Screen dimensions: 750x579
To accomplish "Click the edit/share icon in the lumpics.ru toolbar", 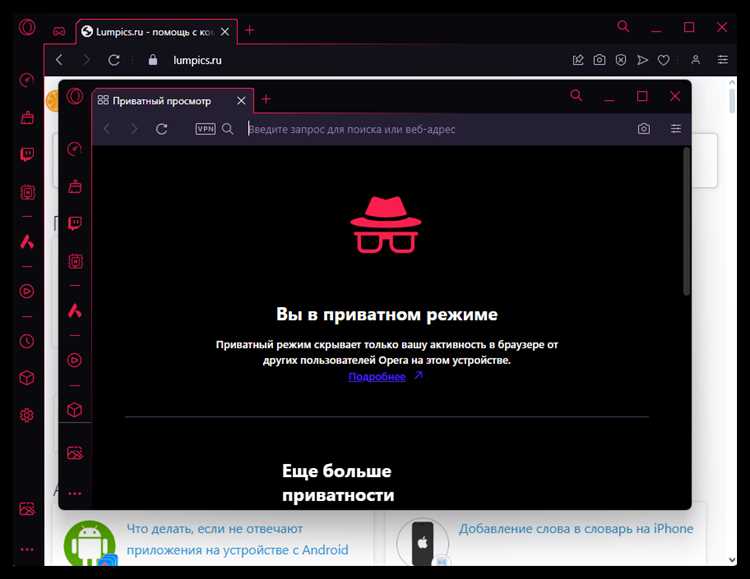I will coord(578,60).
